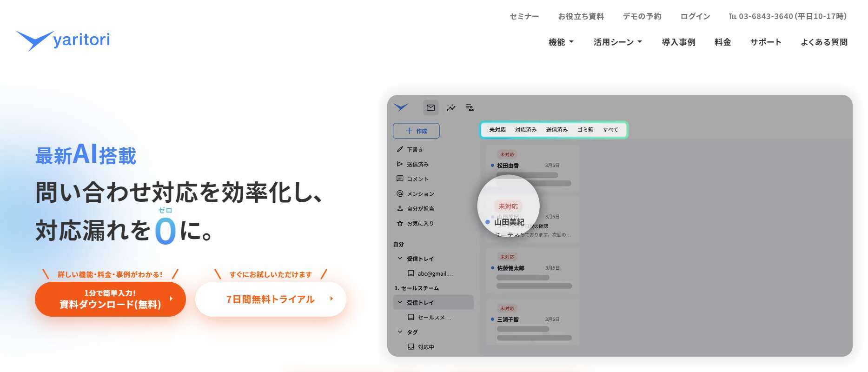Click the @ icon beside メンション
Image resolution: width=868 pixels, height=372 pixels.
[400, 193]
